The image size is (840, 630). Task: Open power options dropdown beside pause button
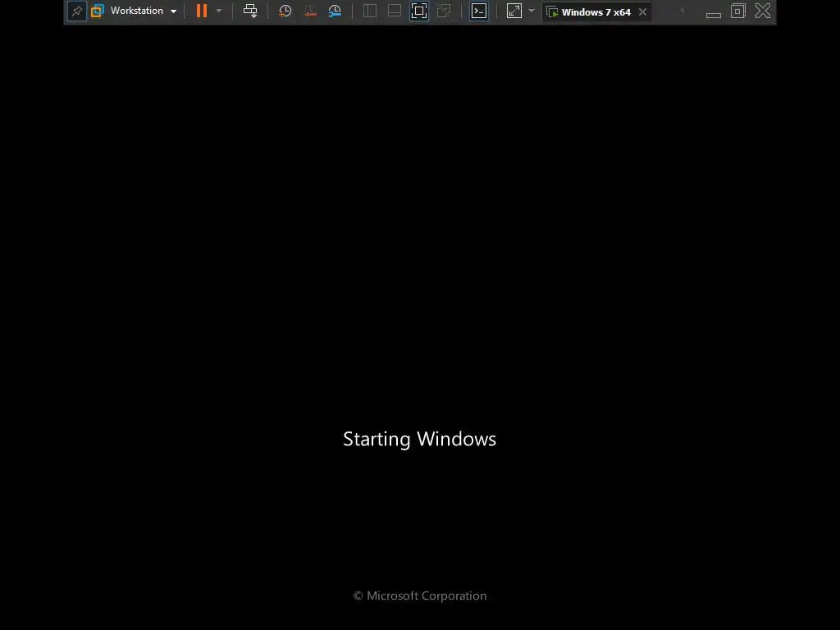pyautogui.click(x=219, y=11)
